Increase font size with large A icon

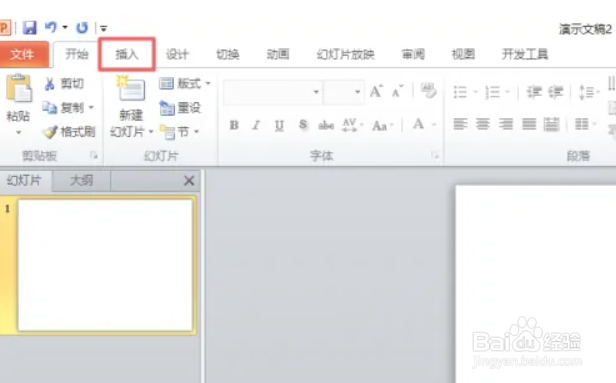tap(376, 92)
